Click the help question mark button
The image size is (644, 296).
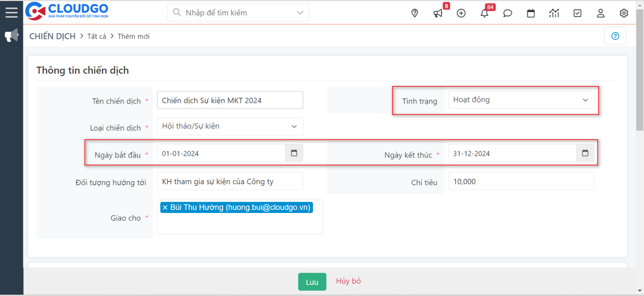tap(615, 36)
